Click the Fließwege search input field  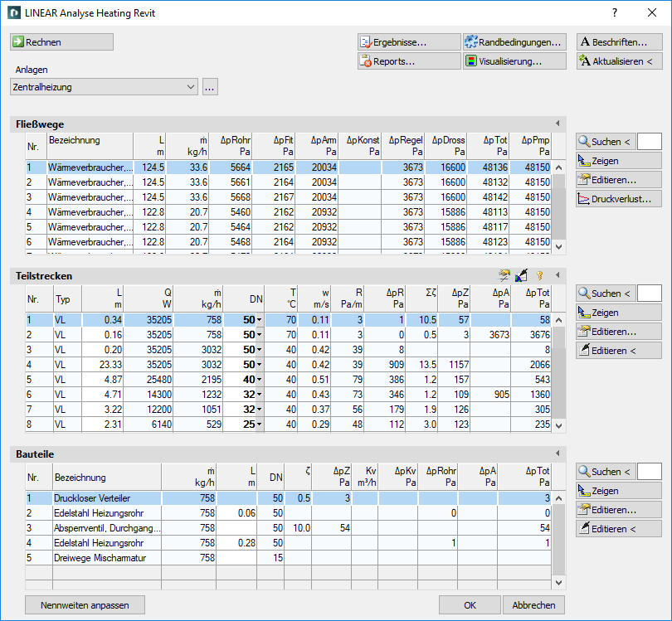click(650, 141)
